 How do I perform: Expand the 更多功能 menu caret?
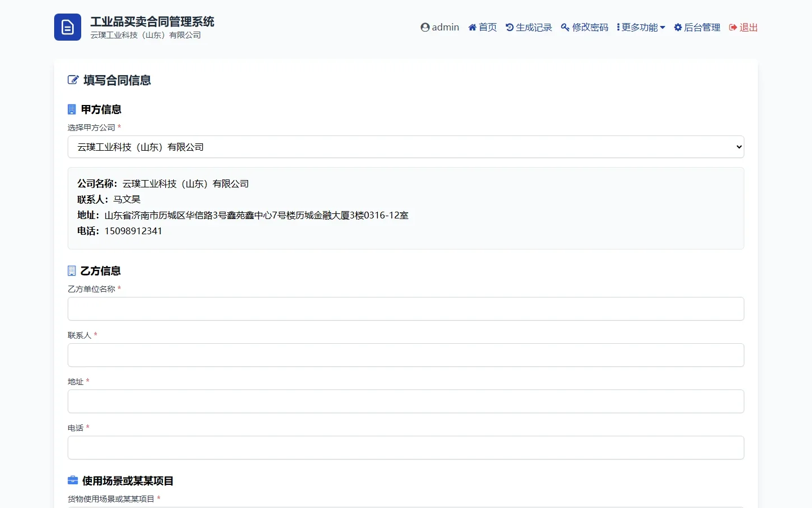tap(663, 28)
